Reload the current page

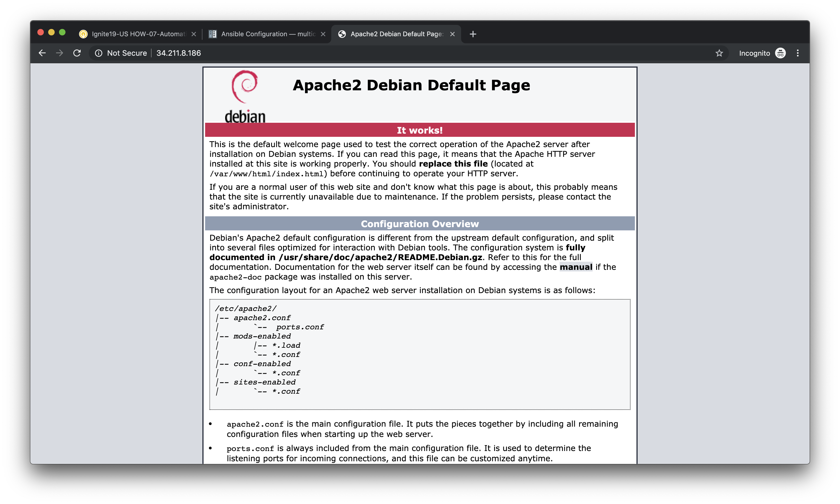click(x=77, y=53)
